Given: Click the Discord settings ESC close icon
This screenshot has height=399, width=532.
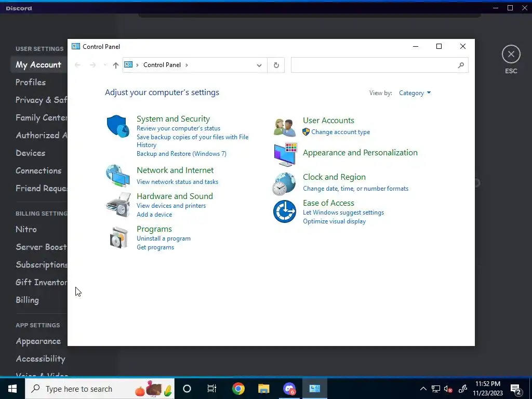Looking at the screenshot, I should (511, 54).
